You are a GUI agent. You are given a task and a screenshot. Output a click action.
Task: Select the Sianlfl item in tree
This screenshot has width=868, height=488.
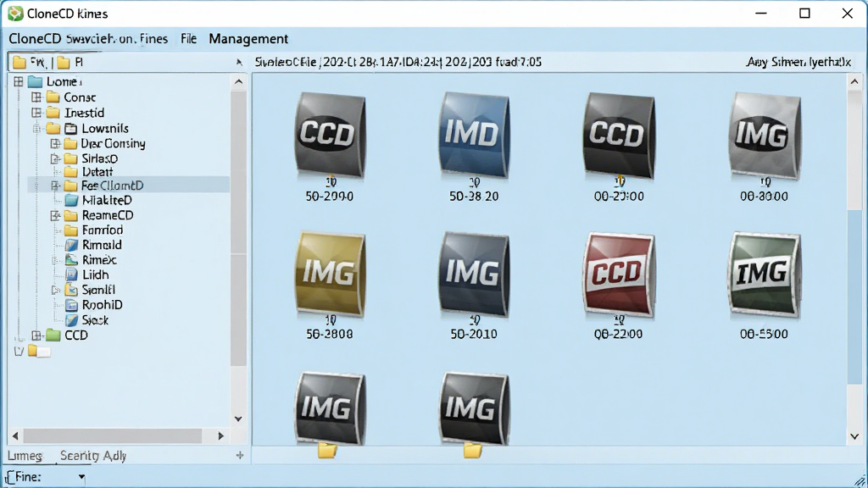click(x=98, y=290)
